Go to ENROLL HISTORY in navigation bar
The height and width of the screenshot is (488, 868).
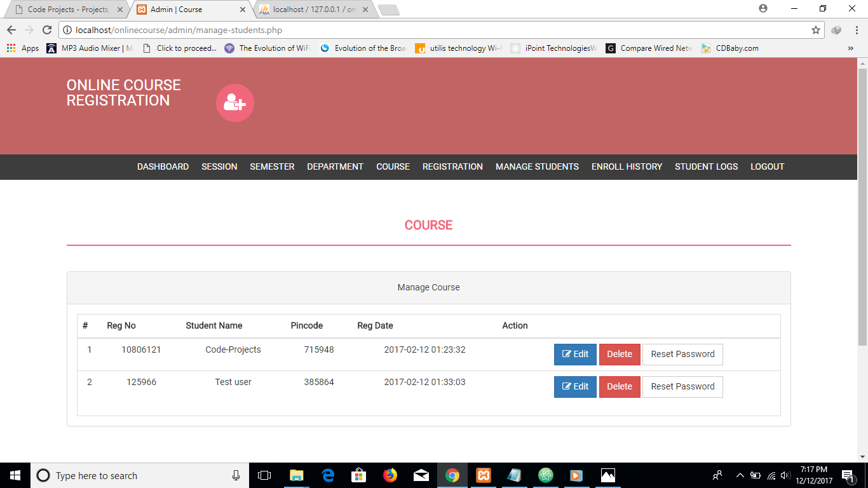(x=627, y=166)
